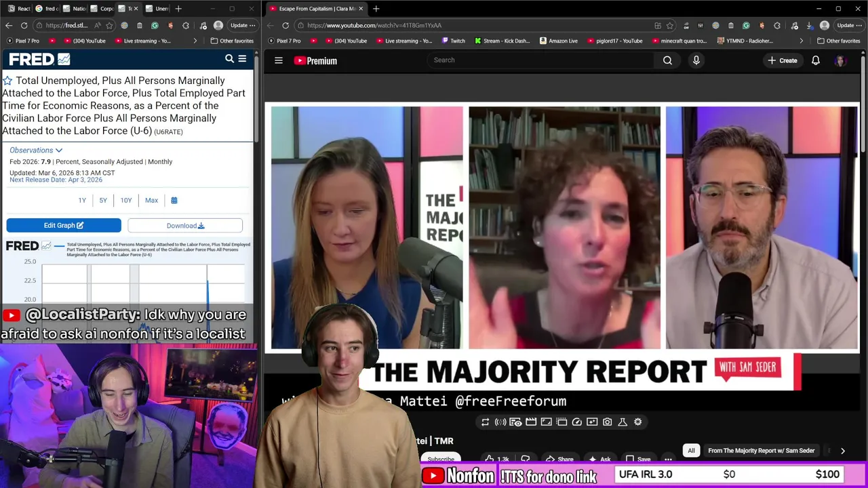Take a video screenshot with camera icon

(x=607, y=422)
